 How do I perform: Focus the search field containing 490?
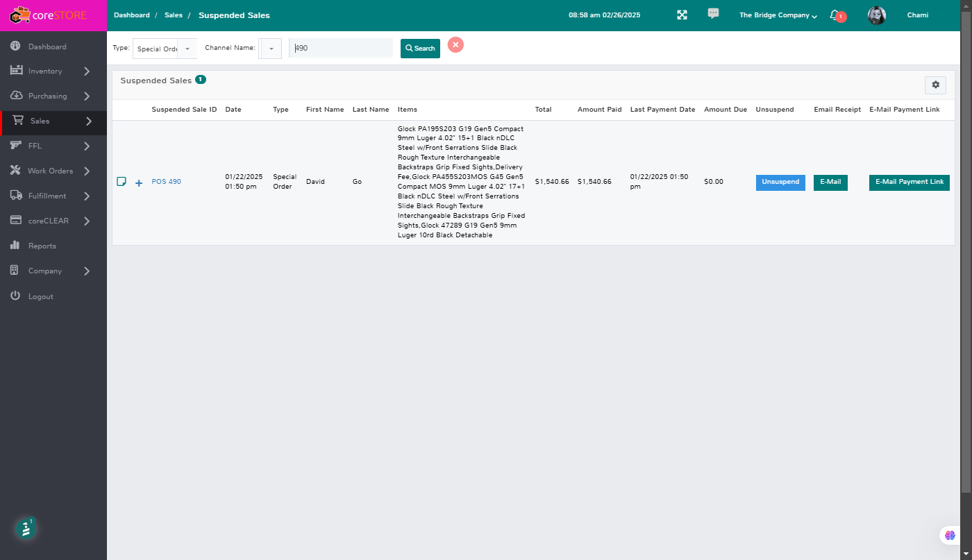[341, 49]
